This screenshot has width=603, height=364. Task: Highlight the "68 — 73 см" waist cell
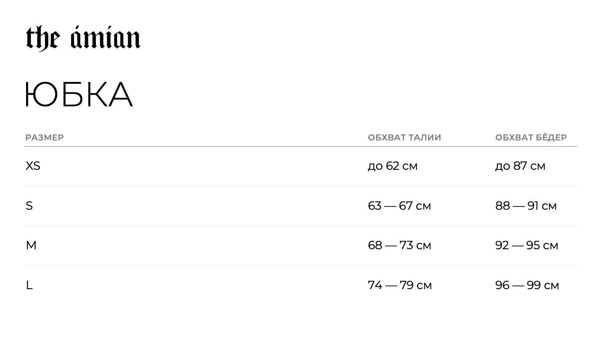click(x=399, y=245)
